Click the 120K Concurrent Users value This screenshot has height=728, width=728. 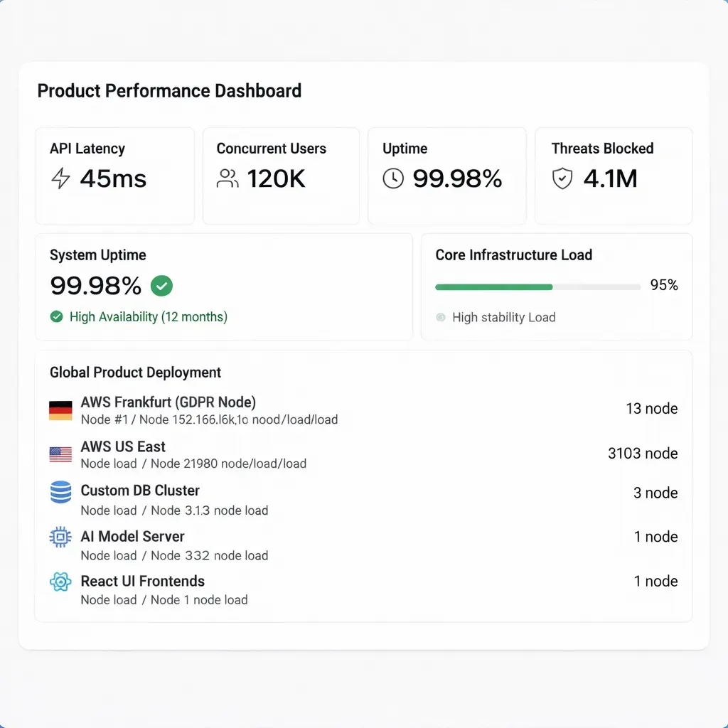[x=276, y=178]
